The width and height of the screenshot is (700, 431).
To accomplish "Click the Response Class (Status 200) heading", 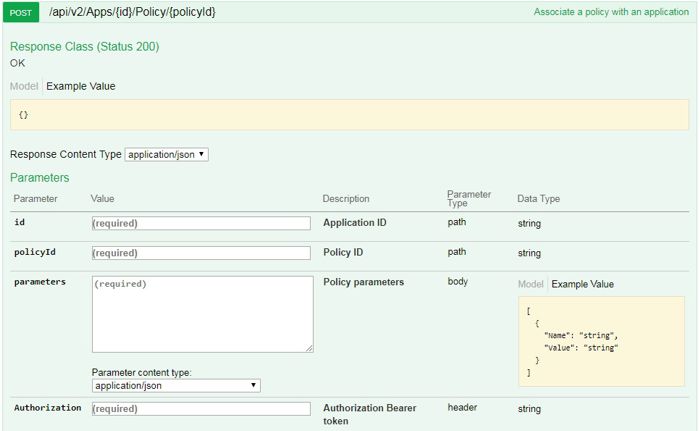I will pyautogui.click(x=84, y=47).
